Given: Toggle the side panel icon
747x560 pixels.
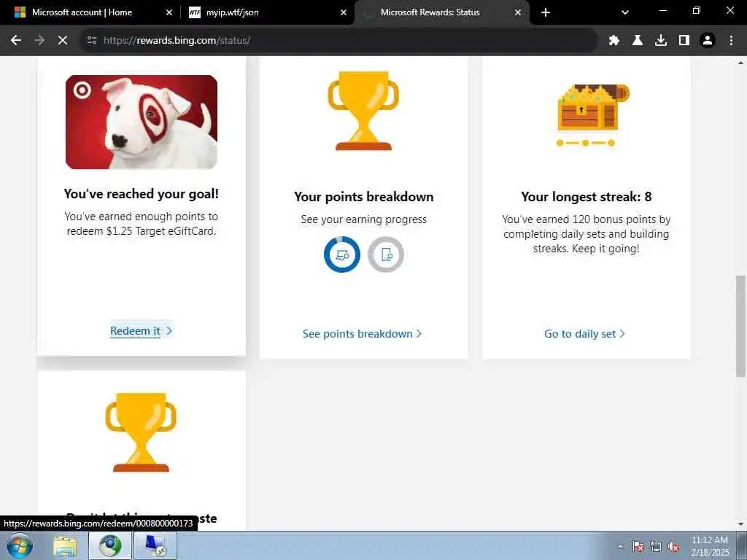Looking at the screenshot, I should click(x=684, y=41).
